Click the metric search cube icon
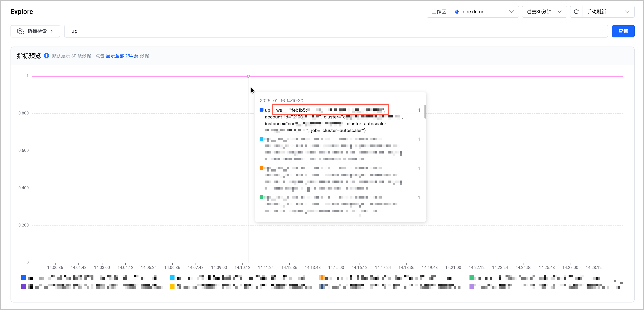644x310 pixels. 21,31
